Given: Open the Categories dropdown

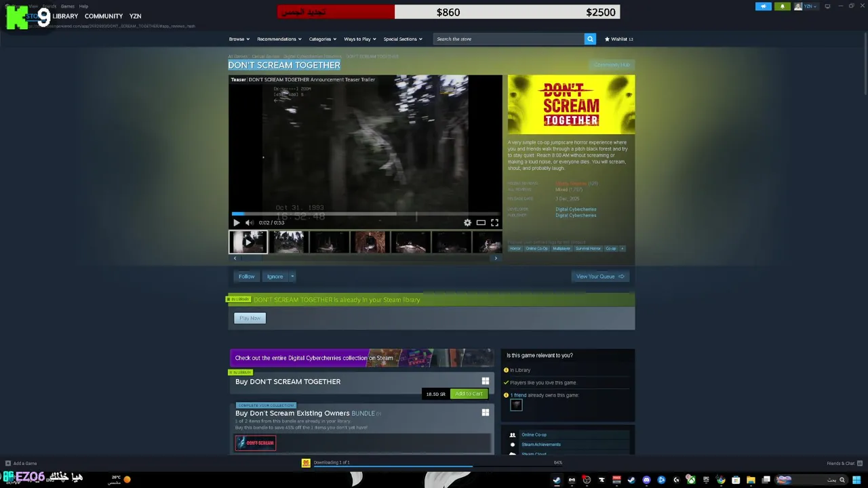Looking at the screenshot, I should (x=322, y=39).
